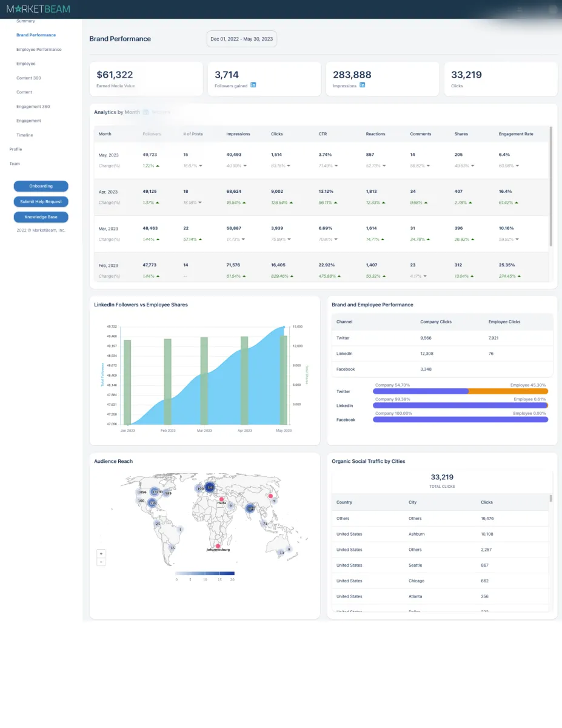
Task: Open the date range picker
Action: click(241, 39)
